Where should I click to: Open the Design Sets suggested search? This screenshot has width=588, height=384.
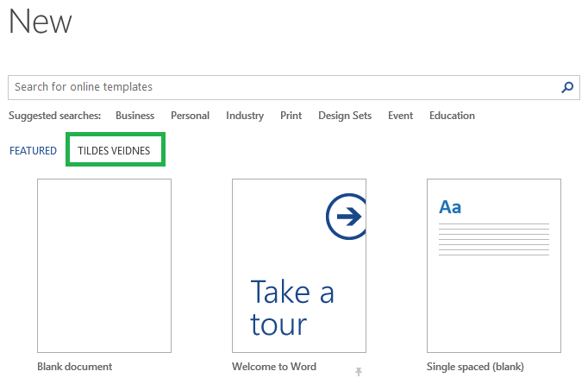345,116
